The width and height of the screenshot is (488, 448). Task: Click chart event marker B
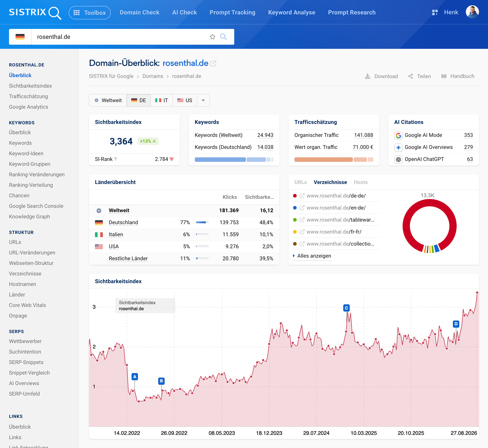pyautogui.click(x=161, y=381)
